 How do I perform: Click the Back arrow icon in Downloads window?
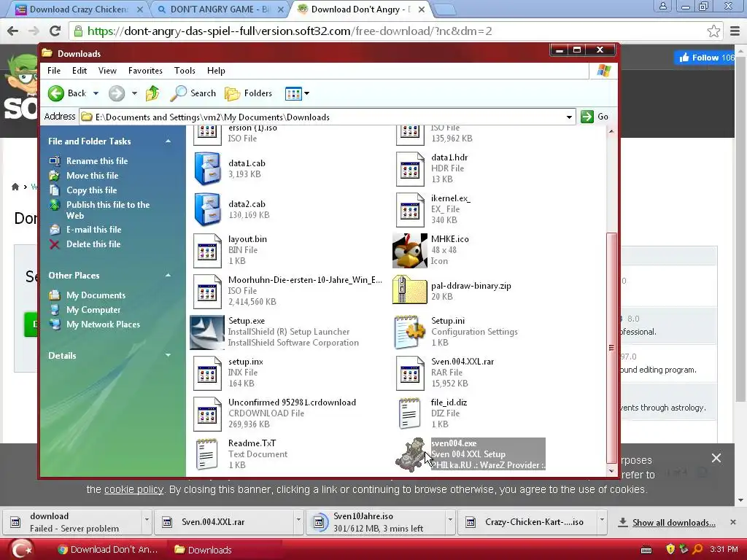click(55, 93)
